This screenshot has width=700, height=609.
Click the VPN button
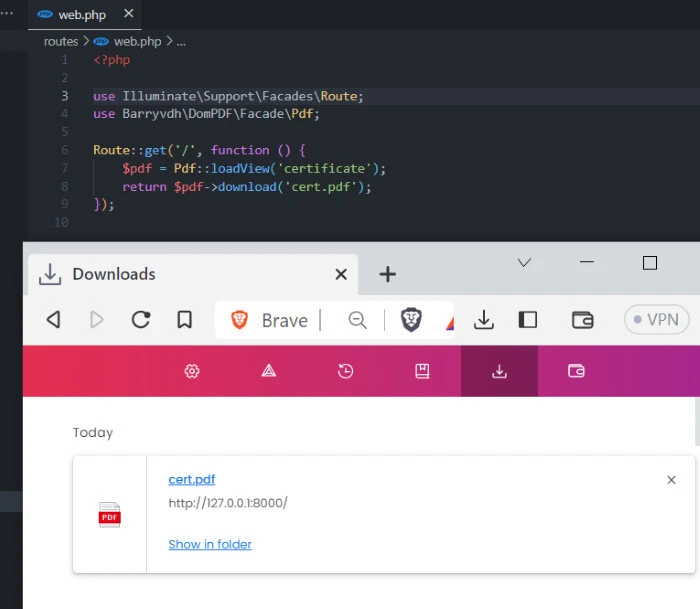click(x=657, y=320)
